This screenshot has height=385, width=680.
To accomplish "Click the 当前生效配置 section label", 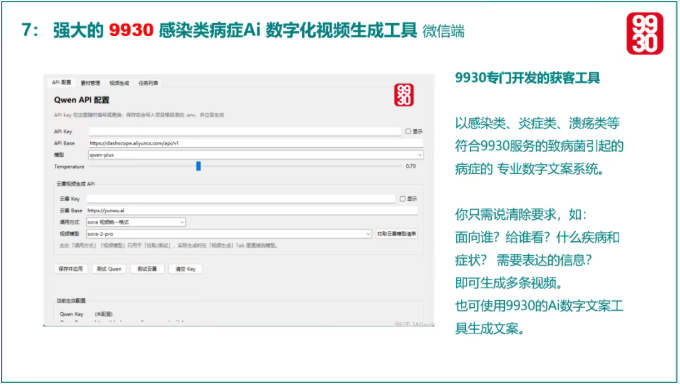I will pos(71,300).
